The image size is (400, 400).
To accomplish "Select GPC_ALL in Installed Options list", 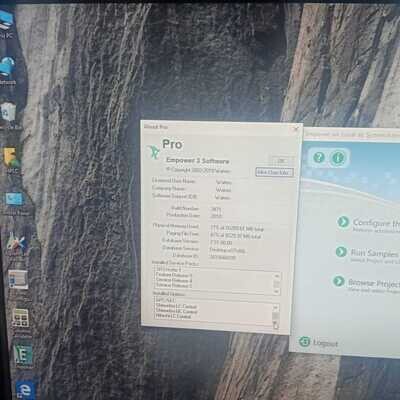I will click(166, 300).
